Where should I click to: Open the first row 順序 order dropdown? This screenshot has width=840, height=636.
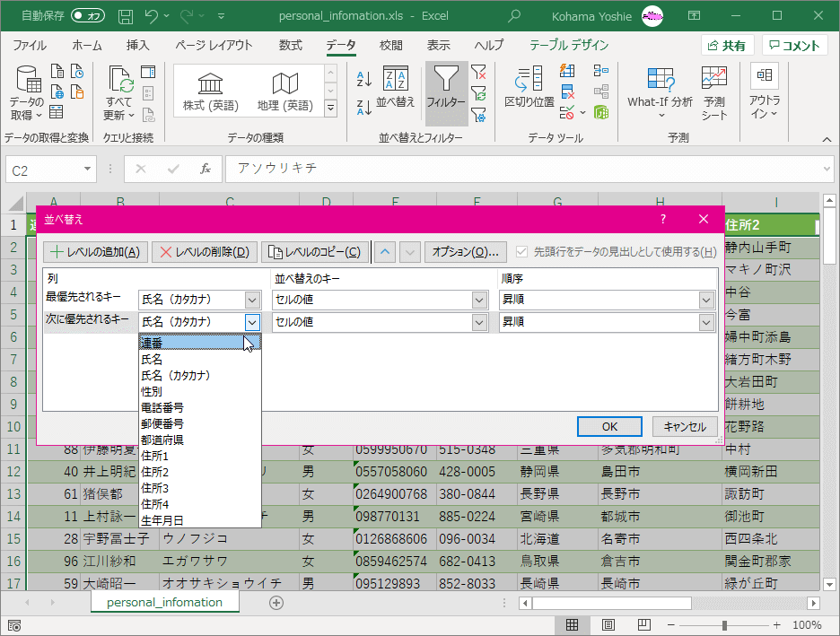[x=705, y=300]
